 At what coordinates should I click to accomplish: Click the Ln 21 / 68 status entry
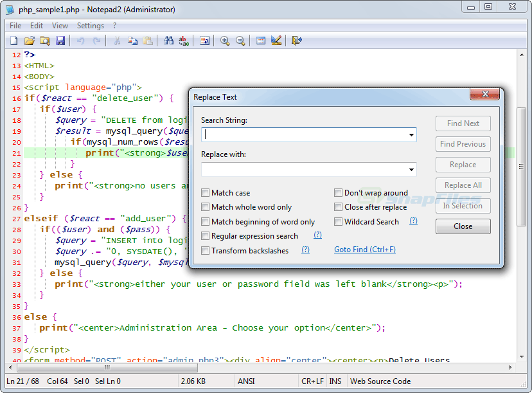22,381
